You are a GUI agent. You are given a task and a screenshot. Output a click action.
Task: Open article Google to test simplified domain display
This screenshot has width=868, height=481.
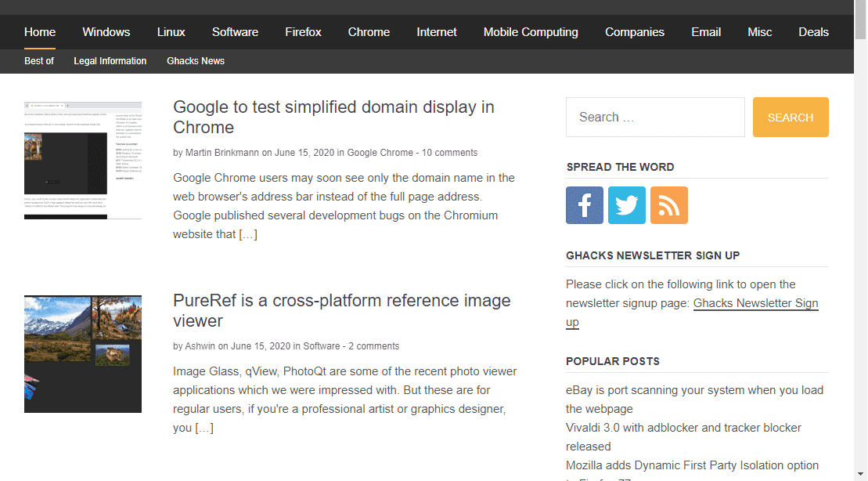coord(333,117)
